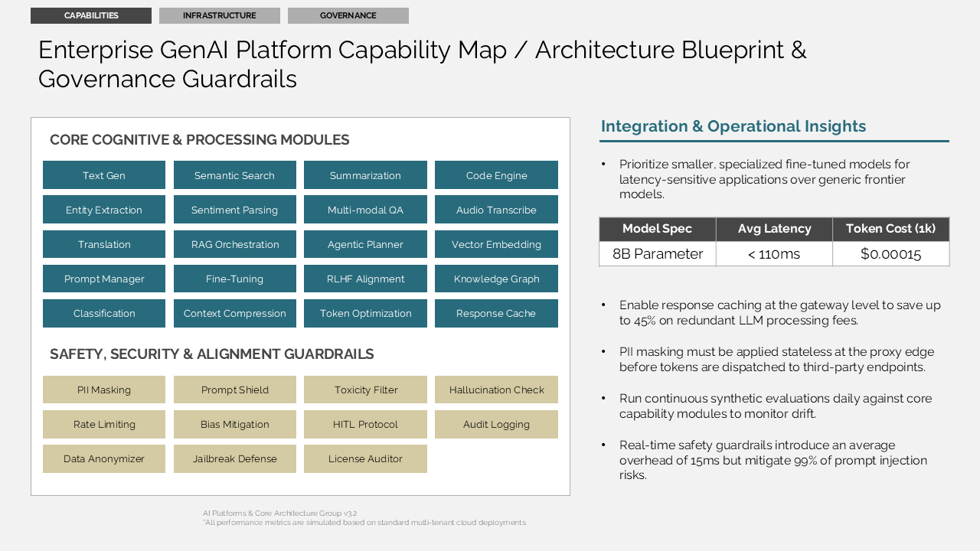Click the License Auditor tile
Viewport: 980px width, 551px height.
click(365, 458)
